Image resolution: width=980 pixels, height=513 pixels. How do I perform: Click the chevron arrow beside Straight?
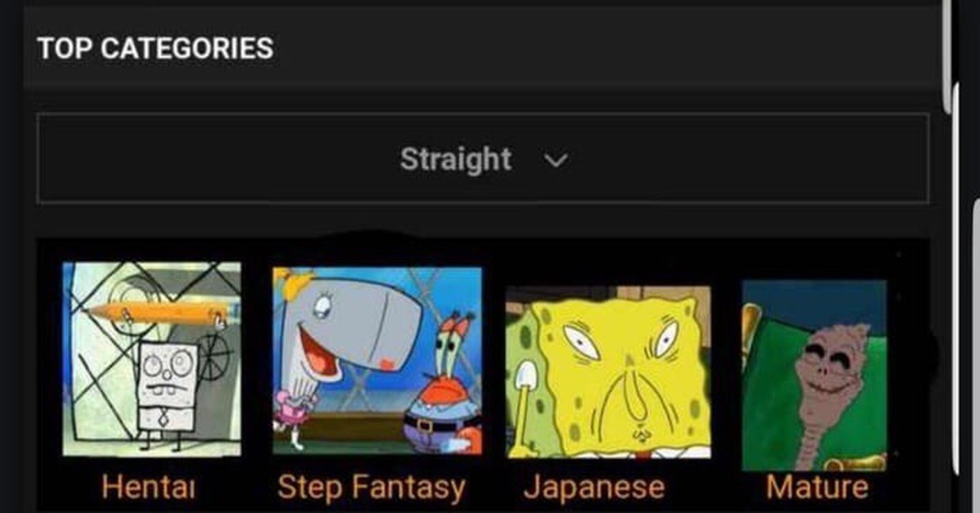[x=555, y=161]
